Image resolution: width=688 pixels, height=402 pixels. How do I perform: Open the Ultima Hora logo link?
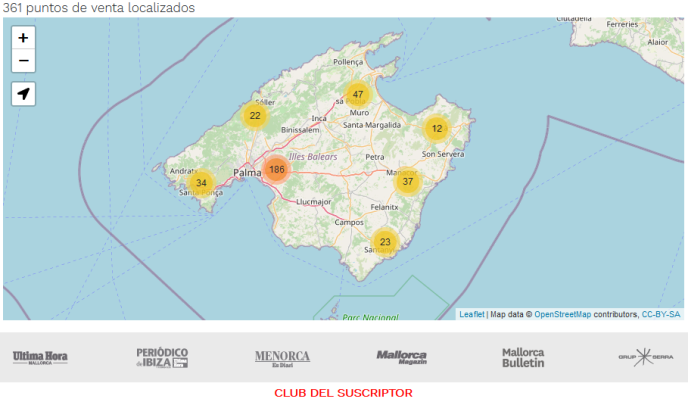(40, 357)
